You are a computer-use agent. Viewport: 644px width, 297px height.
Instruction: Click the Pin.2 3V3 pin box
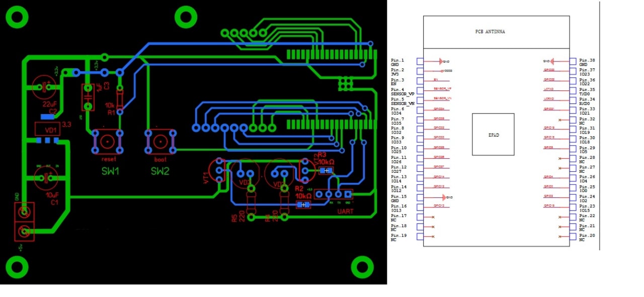[420, 71]
